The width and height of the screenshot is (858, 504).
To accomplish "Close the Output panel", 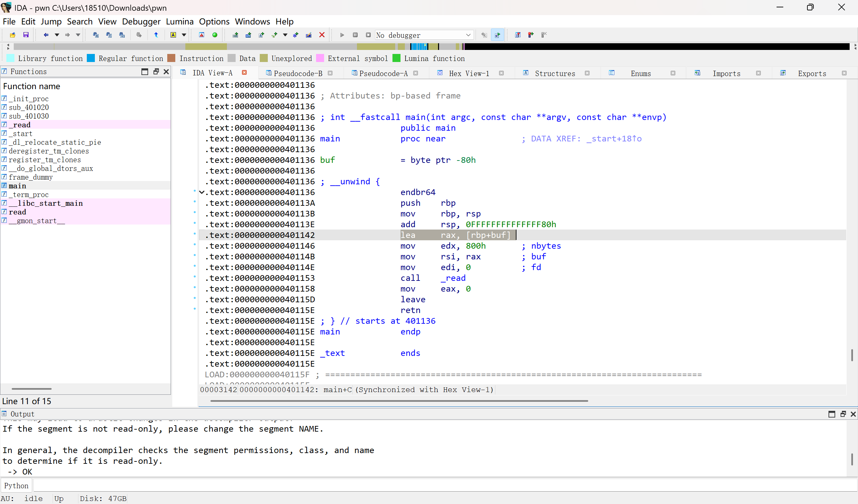I will (853, 414).
